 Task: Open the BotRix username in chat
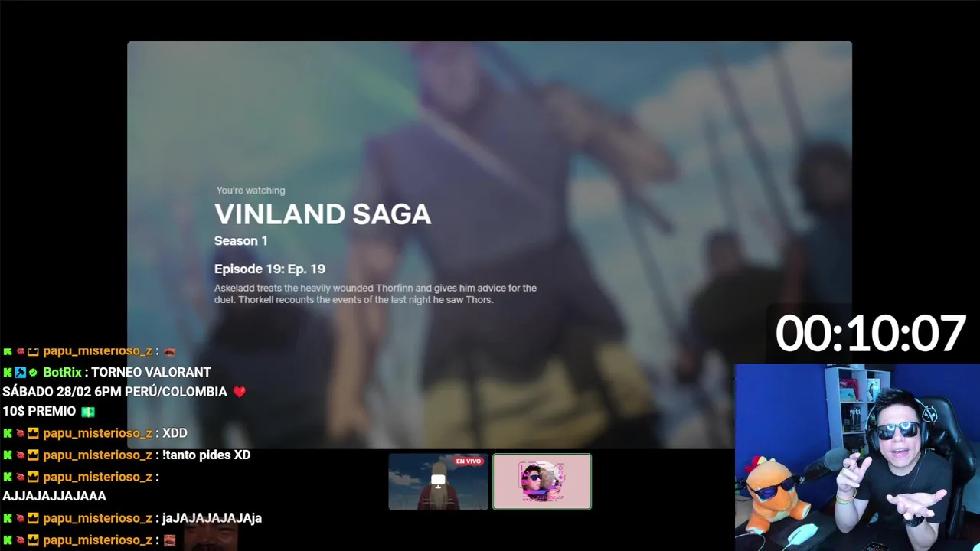pos(62,373)
